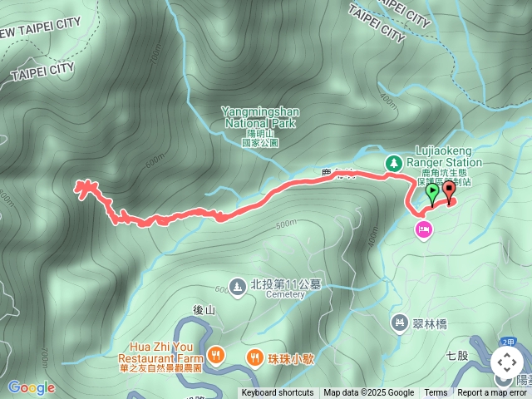Image resolution: width=532 pixels, height=399 pixels.
Task: Select the Hua Zhi You Restaurant icon
Action: pyautogui.click(x=216, y=357)
